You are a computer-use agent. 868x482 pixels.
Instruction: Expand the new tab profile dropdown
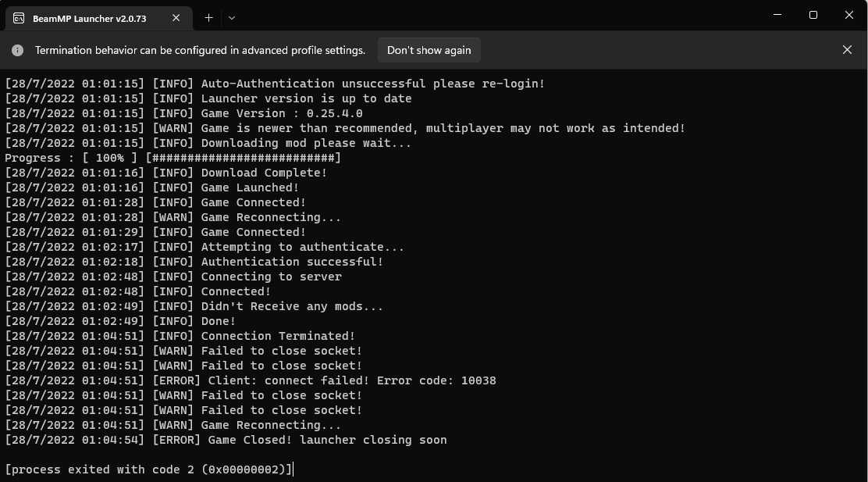click(231, 18)
